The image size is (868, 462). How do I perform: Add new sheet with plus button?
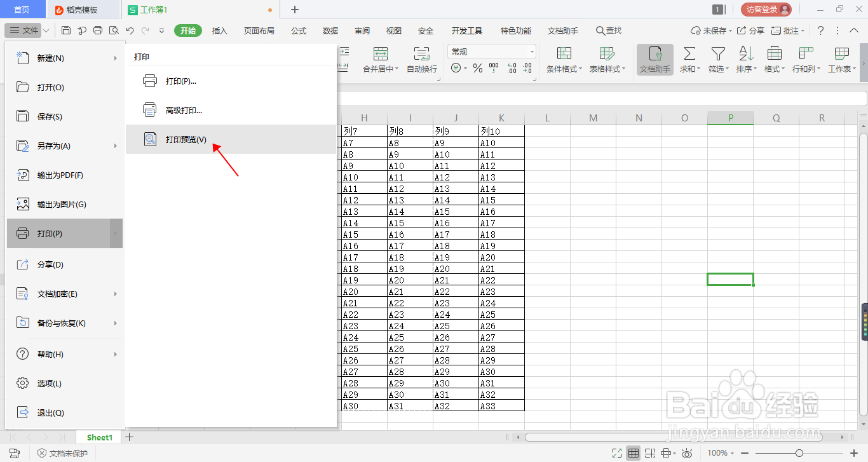coord(130,437)
